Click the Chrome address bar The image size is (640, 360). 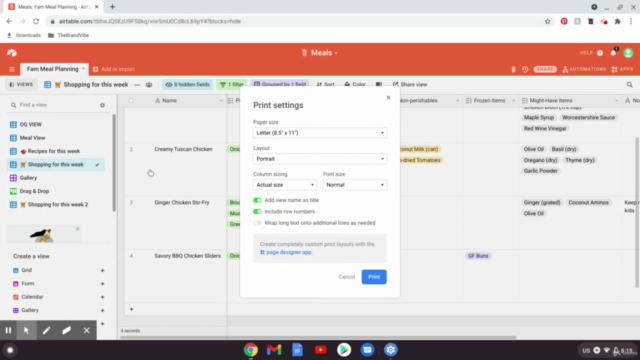click(x=294, y=21)
